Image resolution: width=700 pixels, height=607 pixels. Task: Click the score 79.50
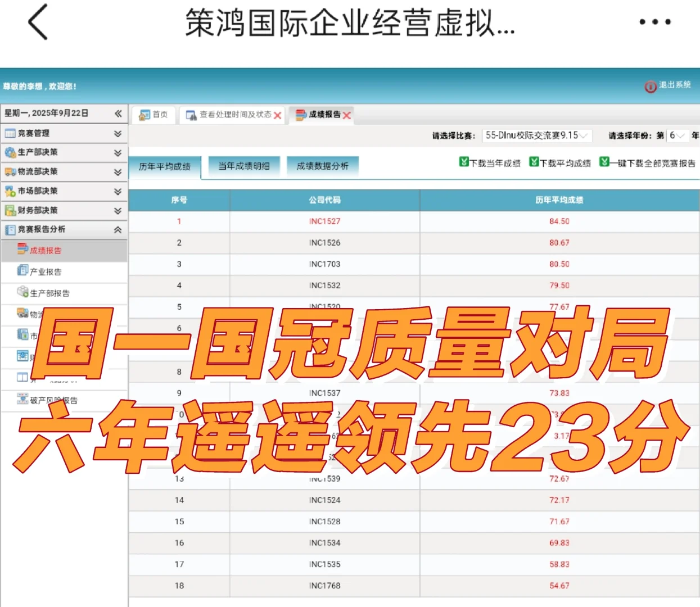coord(559,286)
